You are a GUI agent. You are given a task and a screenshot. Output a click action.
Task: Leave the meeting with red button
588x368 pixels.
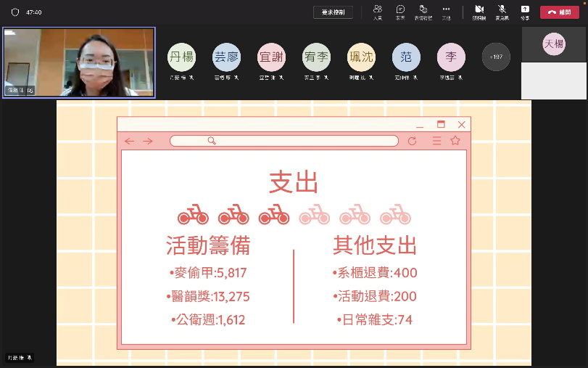click(x=559, y=12)
